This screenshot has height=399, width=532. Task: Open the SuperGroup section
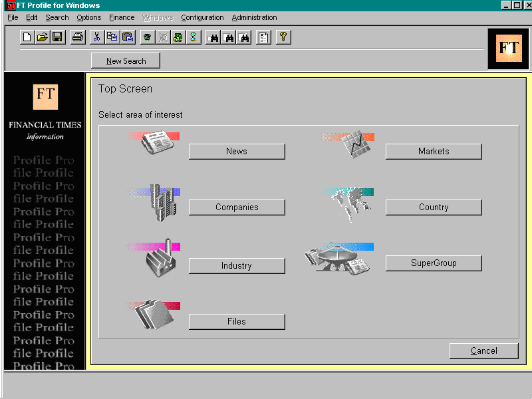[434, 263]
